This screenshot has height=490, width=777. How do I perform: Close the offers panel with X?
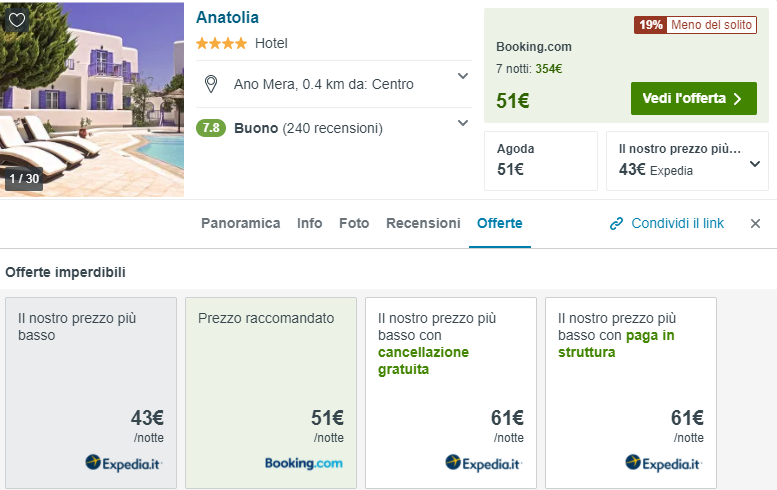click(x=755, y=224)
